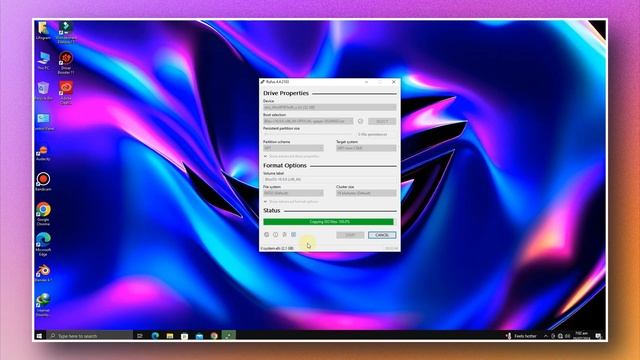
Task: Open Microsoft Edge from the taskbar
Action: pyautogui.click(x=155, y=336)
